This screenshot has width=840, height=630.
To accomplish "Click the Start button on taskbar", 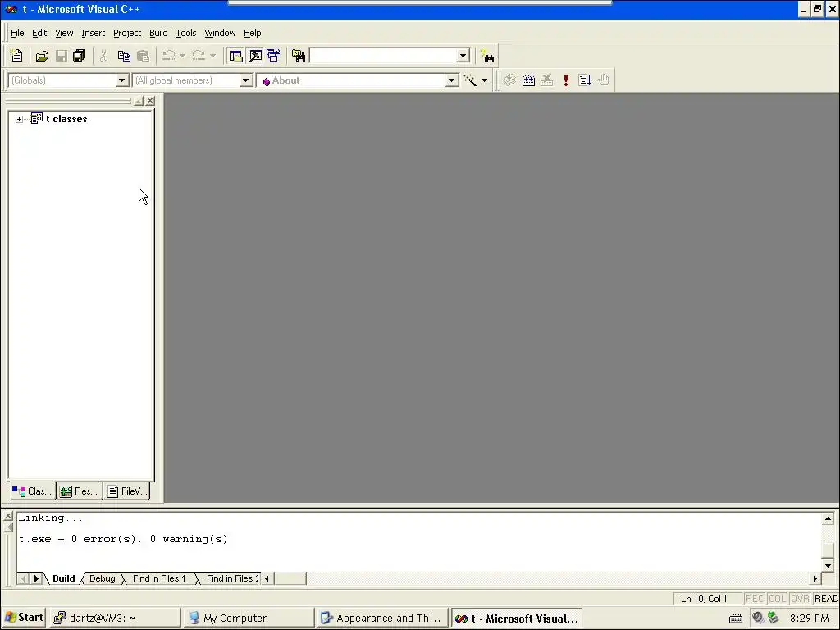I will coord(23,618).
